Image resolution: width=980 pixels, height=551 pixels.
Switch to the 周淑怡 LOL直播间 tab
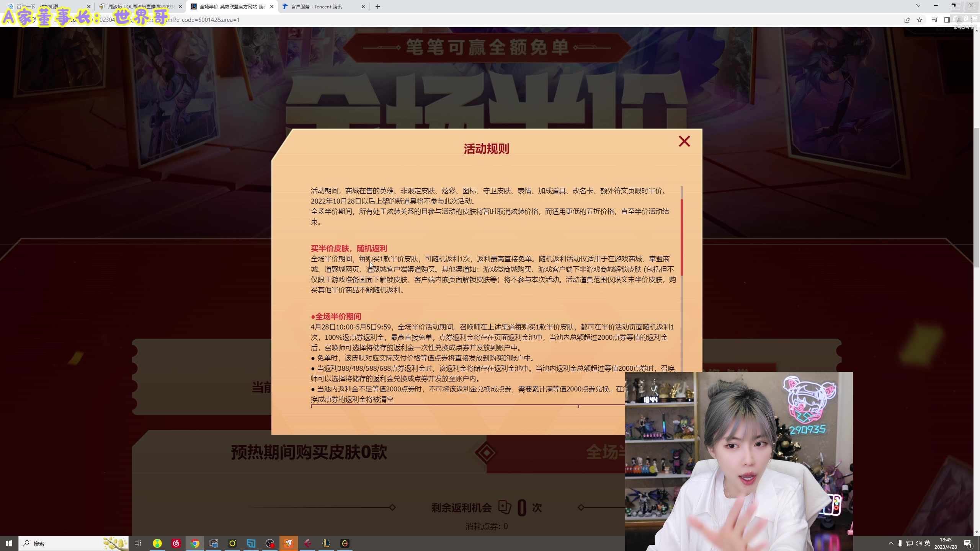[x=140, y=7]
